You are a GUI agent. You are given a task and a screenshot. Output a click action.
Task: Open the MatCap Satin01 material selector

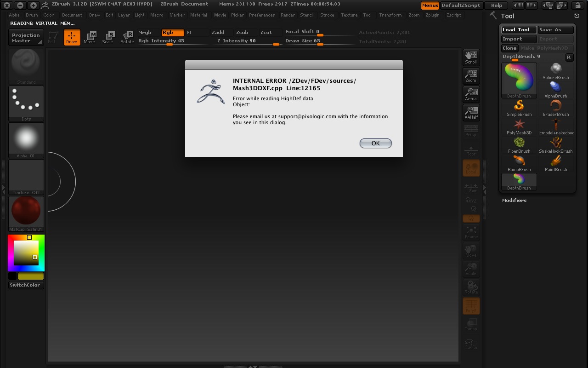pyautogui.click(x=26, y=214)
